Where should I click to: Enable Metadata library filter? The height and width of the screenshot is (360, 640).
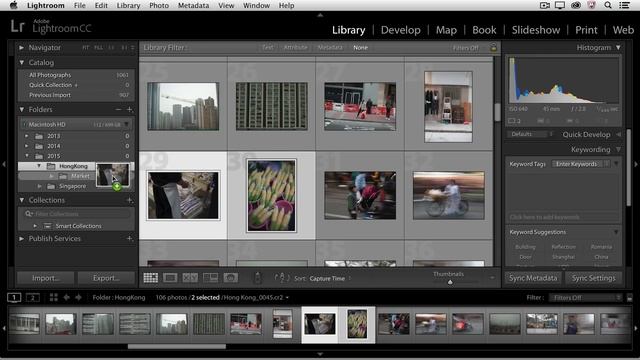[x=330, y=47]
